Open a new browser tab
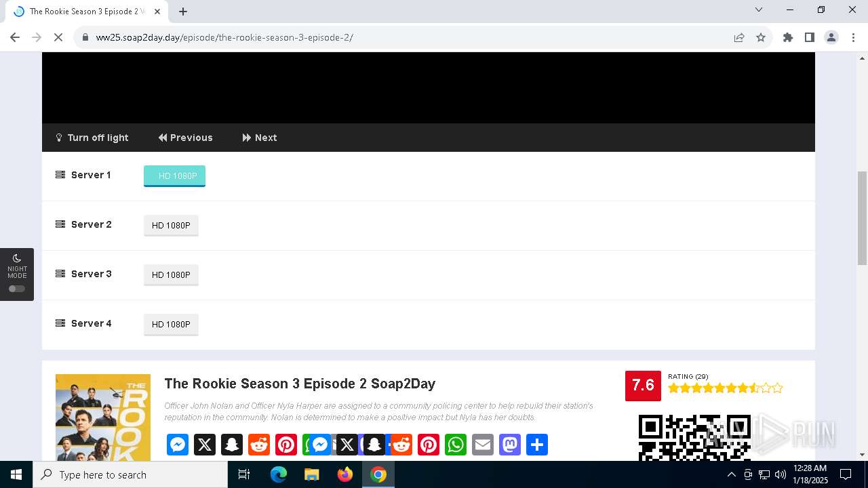868x488 pixels. click(x=183, y=12)
